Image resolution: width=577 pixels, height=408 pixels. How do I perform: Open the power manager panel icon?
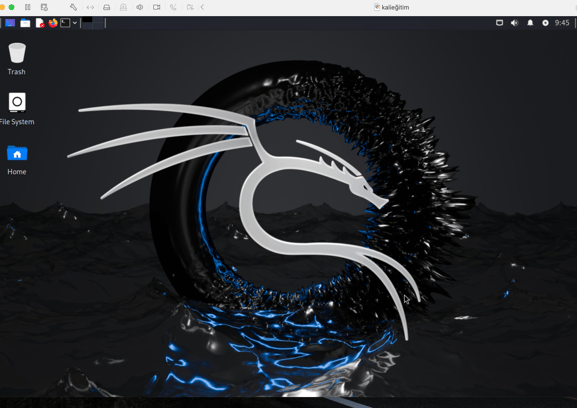[545, 23]
